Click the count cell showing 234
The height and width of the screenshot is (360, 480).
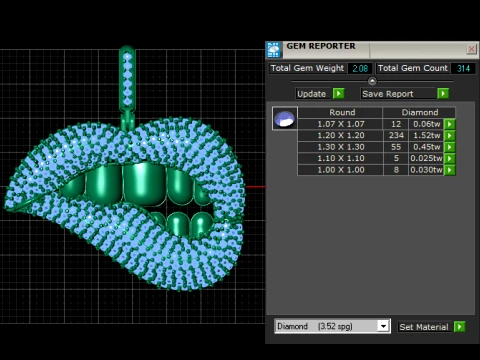pyautogui.click(x=396, y=135)
